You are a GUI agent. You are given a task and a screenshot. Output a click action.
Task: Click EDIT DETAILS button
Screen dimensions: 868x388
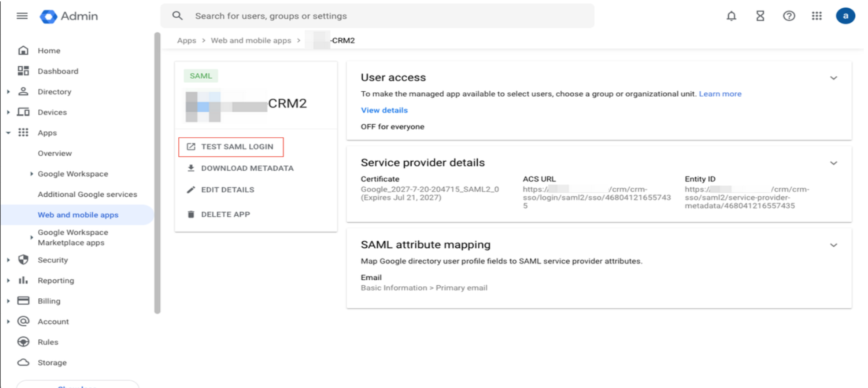[x=221, y=189]
